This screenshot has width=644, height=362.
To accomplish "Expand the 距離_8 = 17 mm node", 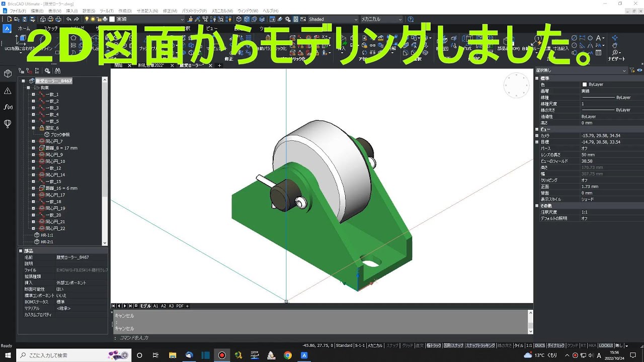I will pyautogui.click(x=34, y=148).
